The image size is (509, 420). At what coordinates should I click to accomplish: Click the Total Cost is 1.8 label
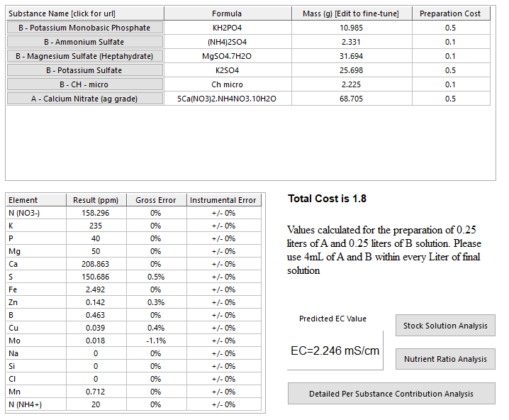[x=328, y=199]
